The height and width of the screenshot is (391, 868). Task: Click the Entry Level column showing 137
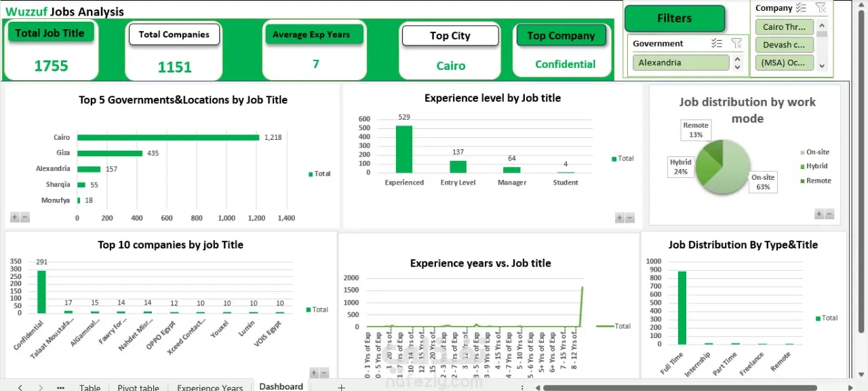[x=458, y=167]
